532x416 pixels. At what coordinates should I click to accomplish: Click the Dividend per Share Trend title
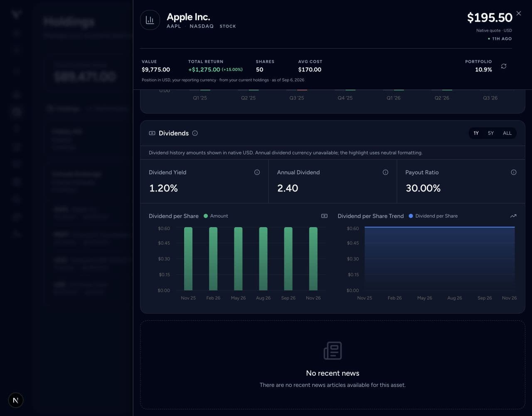pos(371,216)
